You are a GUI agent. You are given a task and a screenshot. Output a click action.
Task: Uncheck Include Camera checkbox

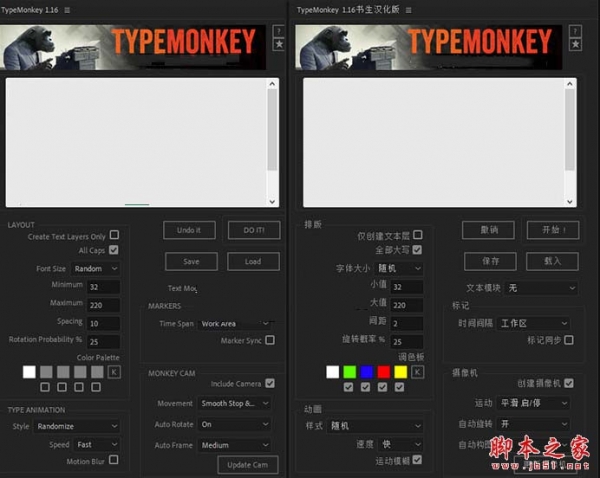pos(270,383)
